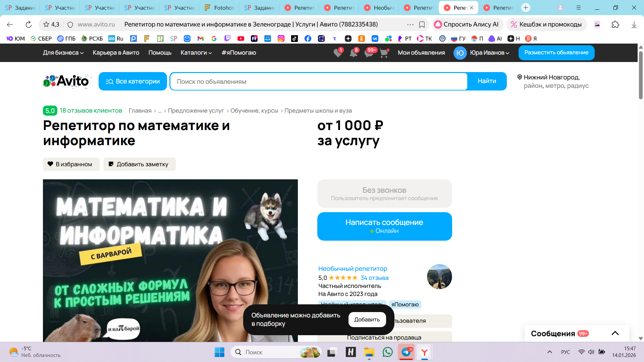This screenshot has width=644, height=362.
Task: Expand the 'Для бизнеса' dropdown menu
Action: coord(63,53)
